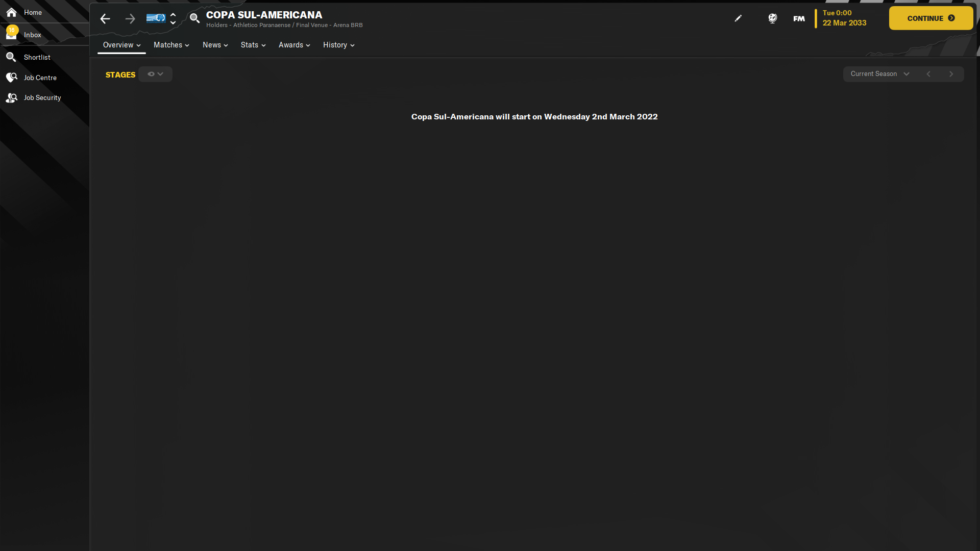Click the Stages heading
980x551 pixels.
tap(120, 74)
